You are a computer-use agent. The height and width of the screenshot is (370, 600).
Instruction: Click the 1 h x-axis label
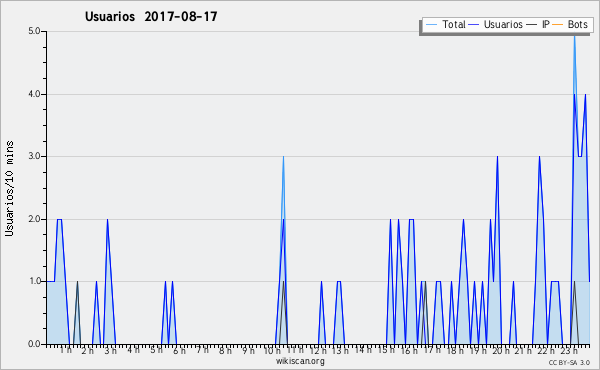pyautogui.click(x=65, y=350)
